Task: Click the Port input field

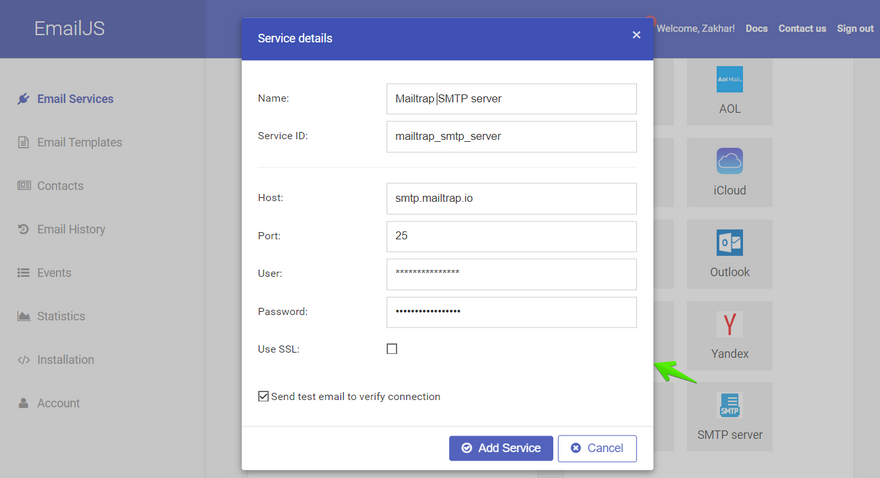Action: pos(511,236)
